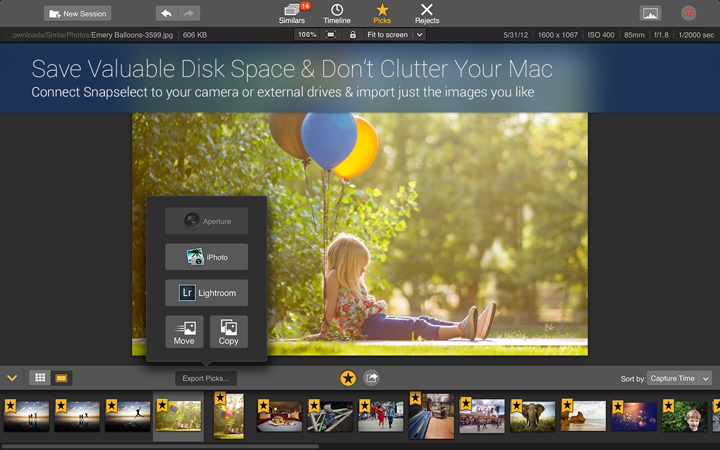This screenshot has width=720, height=450.
Task: Select the bowling alley thumbnail
Action: [x=432, y=416]
